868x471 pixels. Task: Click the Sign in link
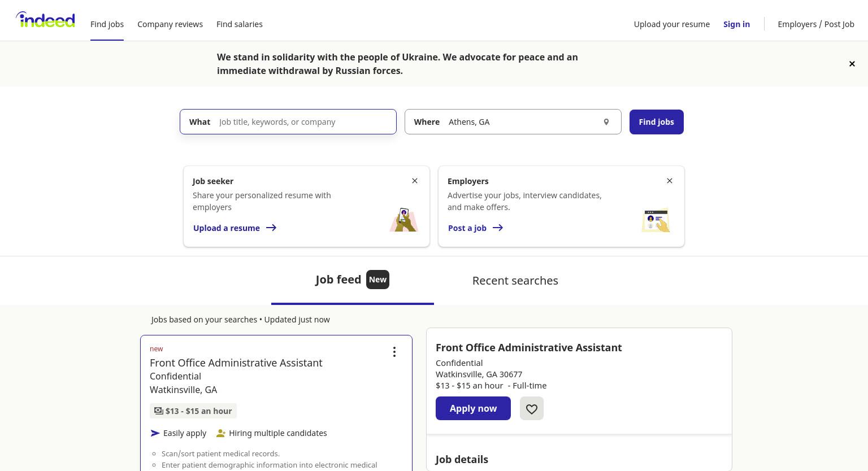point(736,24)
